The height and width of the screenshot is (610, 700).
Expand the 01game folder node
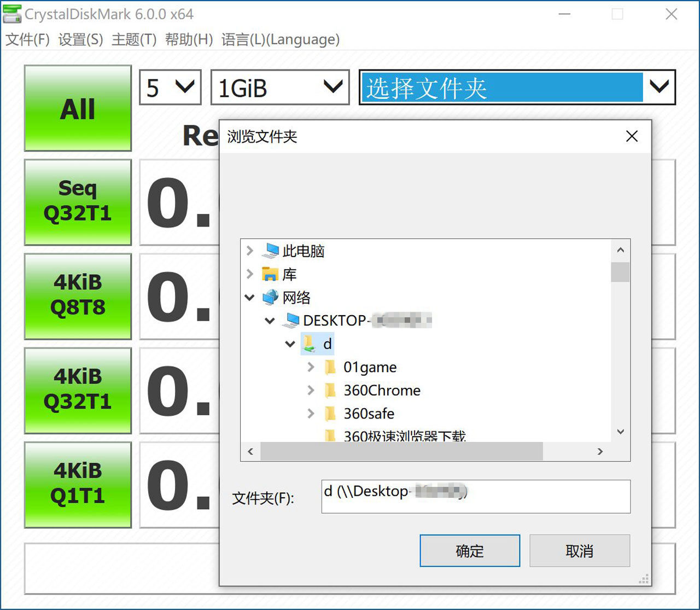(311, 367)
